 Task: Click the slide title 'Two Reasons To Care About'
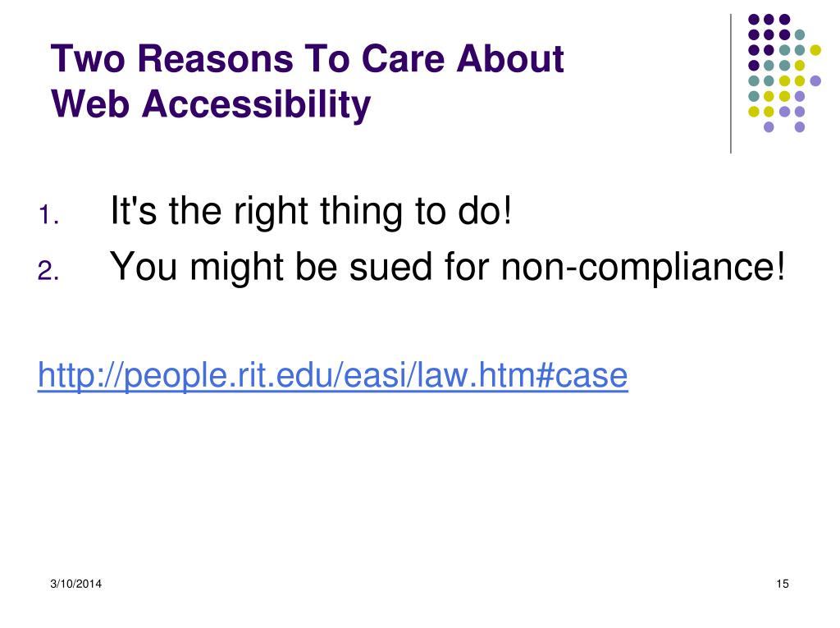[307, 58]
